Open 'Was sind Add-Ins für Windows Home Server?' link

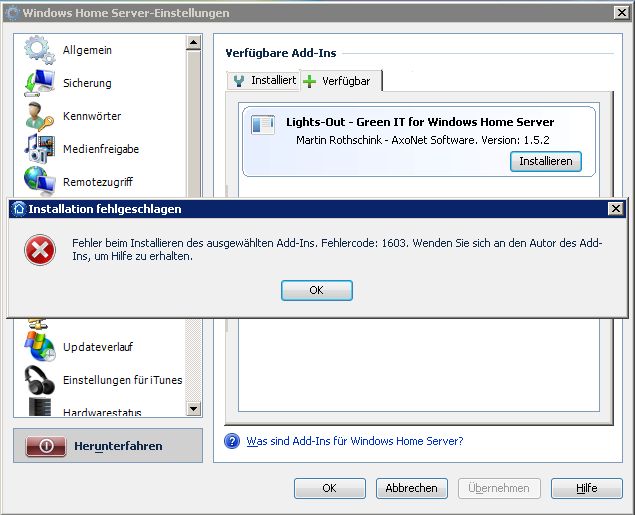coord(355,441)
